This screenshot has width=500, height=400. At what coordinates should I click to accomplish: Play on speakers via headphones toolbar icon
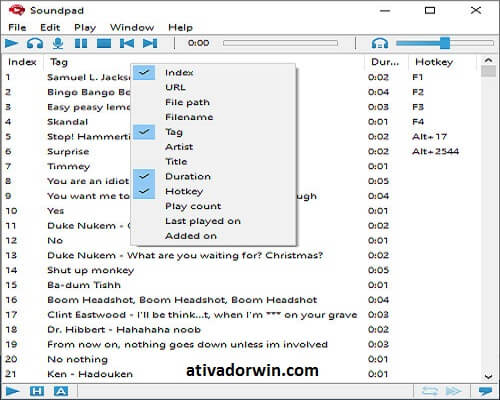[35, 43]
